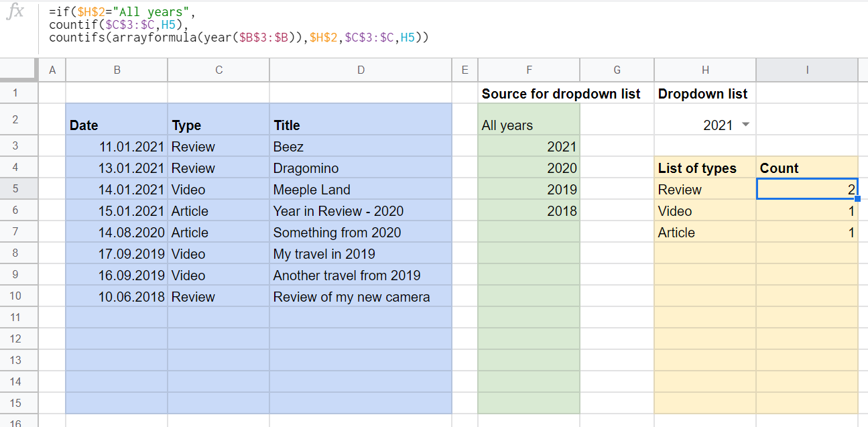Click the fill handle on selected cell
The width and height of the screenshot is (868, 427).
[857, 198]
